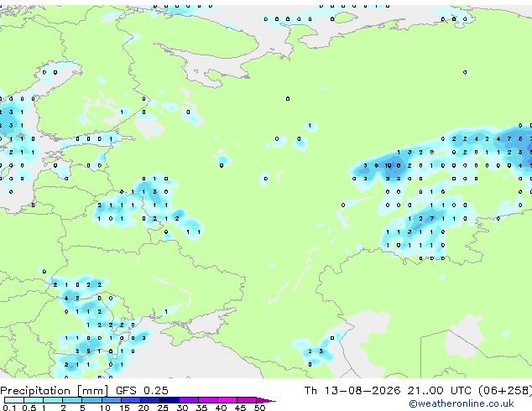This screenshot has height=411, width=532.
Task: Click the '0.1' legend tick label
Action: point(9,408)
